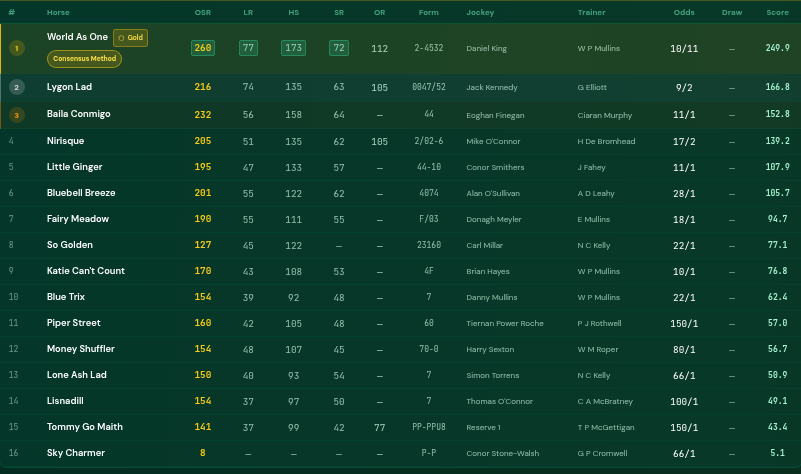This screenshot has height=474, width=801.
Task: Click form 23160 for So Golden
Action: point(429,245)
